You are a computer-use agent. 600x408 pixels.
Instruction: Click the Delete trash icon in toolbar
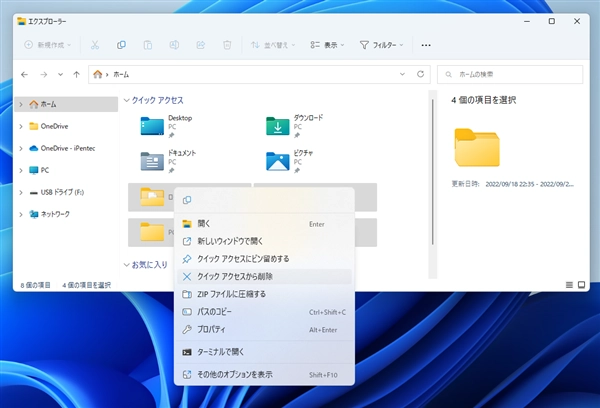pyautogui.click(x=227, y=45)
